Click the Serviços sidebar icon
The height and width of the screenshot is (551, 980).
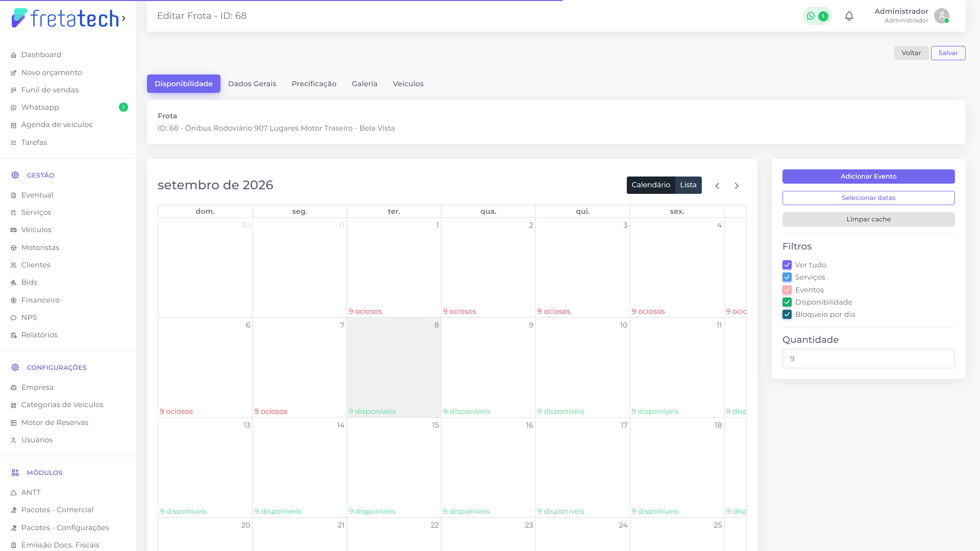click(14, 212)
